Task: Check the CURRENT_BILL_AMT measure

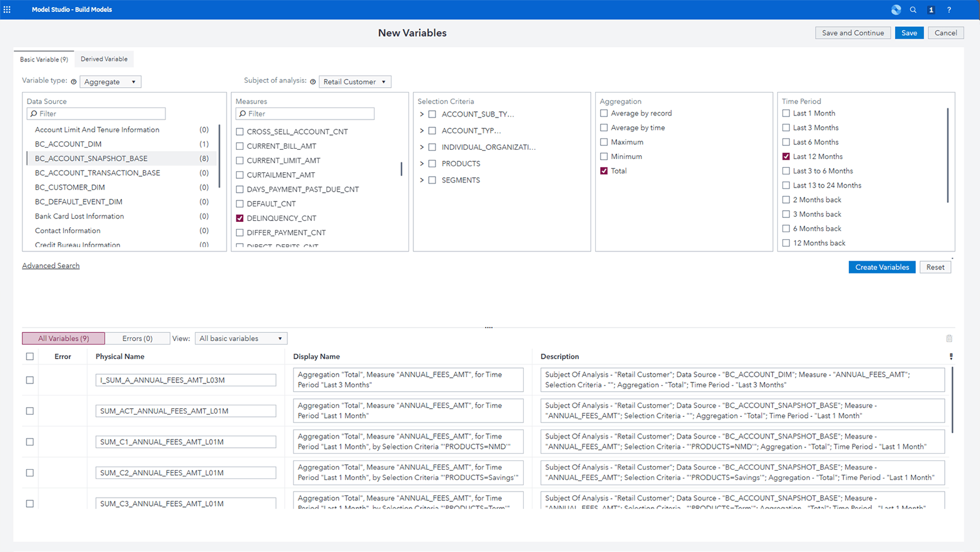Action: tap(240, 145)
